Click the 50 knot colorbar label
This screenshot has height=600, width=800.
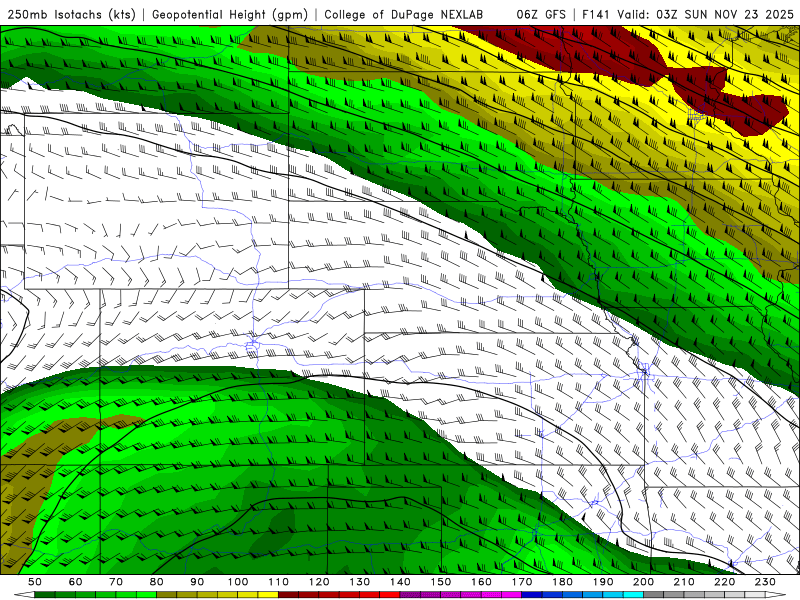tap(35, 582)
